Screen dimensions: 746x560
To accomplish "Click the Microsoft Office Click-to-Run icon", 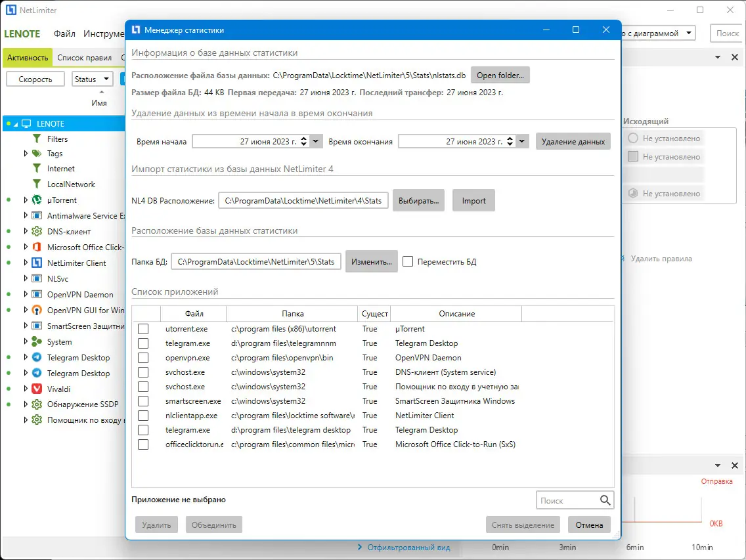I will pyautogui.click(x=37, y=247).
